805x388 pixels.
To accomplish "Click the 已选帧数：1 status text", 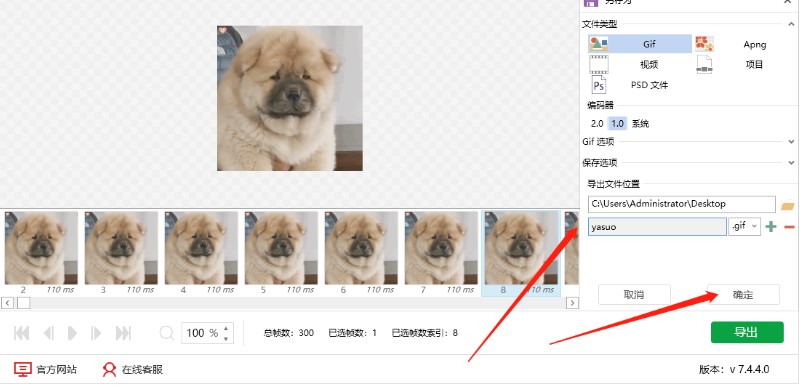I will tap(353, 333).
